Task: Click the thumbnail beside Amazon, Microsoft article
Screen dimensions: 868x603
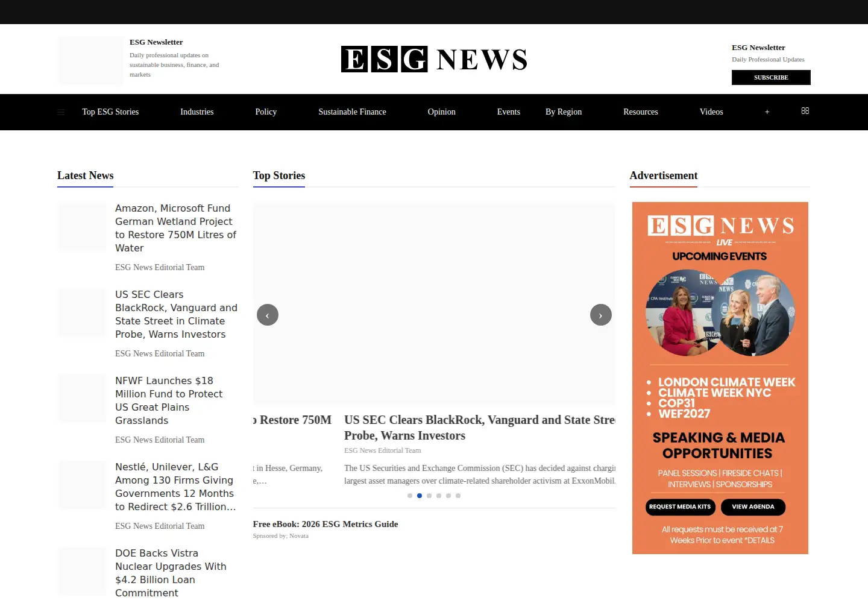Action: click(x=82, y=227)
